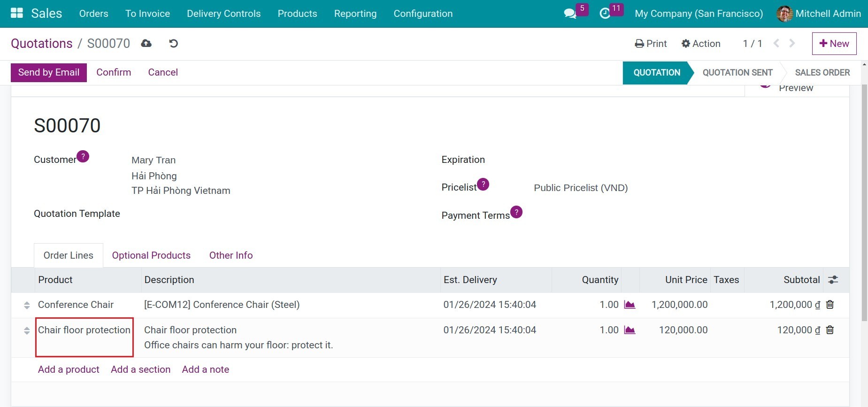Select the QUOTATION SENT status stage
Image resolution: width=868 pixels, height=407 pixels.
pyautogui.click(x=737, y=73)
